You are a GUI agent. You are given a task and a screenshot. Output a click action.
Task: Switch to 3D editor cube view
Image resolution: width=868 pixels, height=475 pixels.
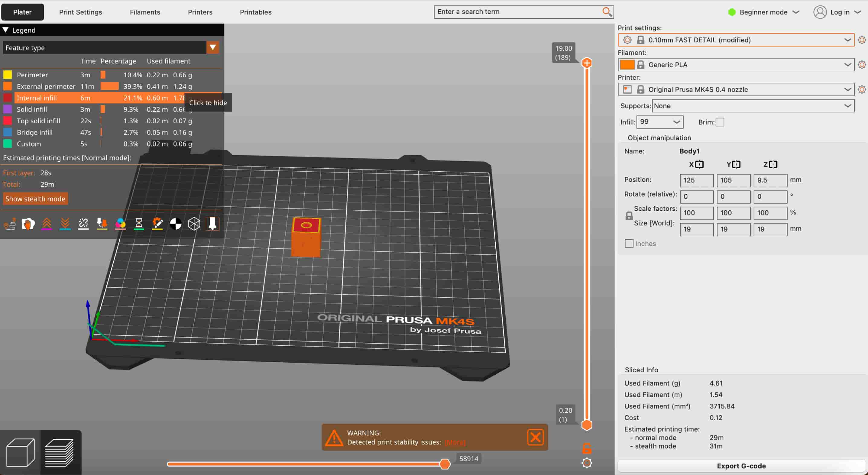coord(20,452)
